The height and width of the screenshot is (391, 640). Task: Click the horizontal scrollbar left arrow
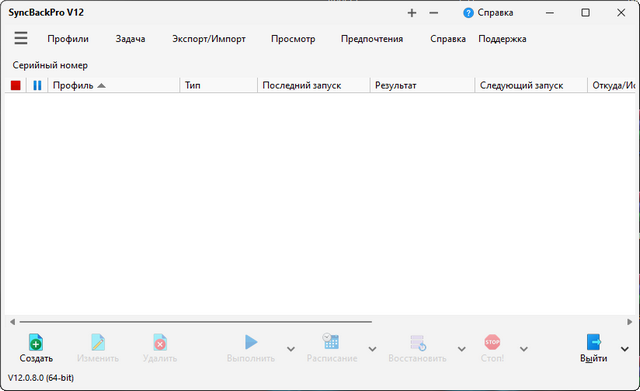(12, 322)
